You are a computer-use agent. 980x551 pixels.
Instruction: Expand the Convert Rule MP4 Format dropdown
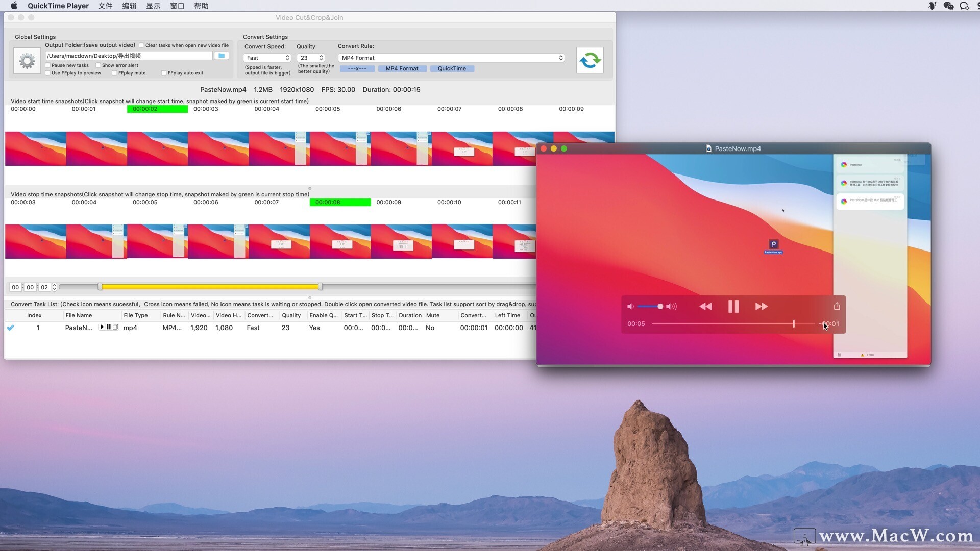pos(559,57)
